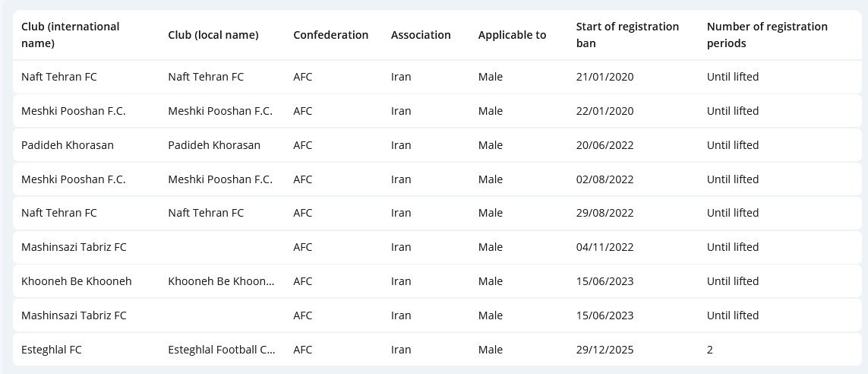Select the 21/01/2020 ban start date

click(604, 77)
